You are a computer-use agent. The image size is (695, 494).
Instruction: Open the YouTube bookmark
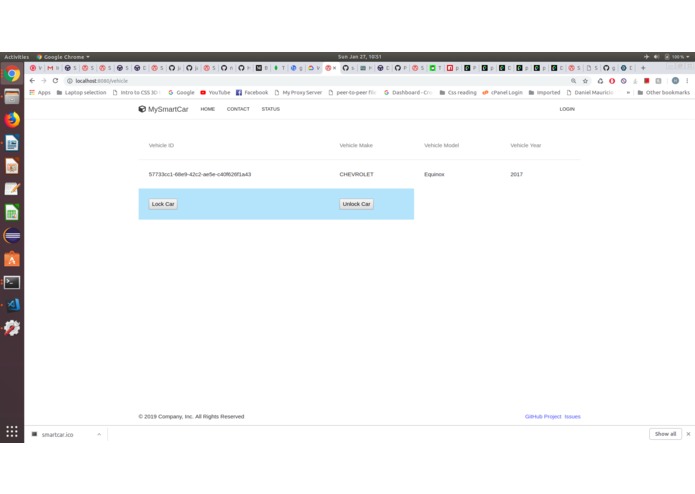pyautogui.click(x=215, y=93)
